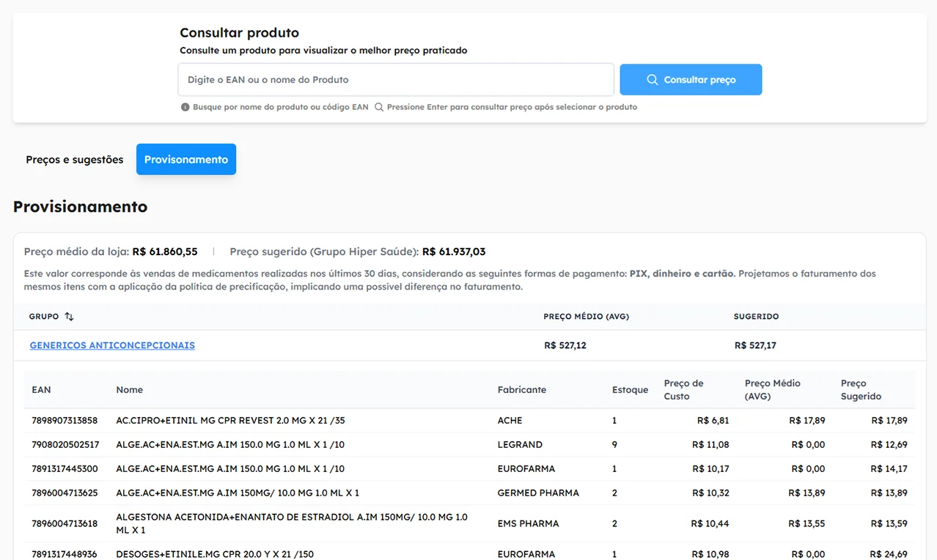Image resolution: width=937 pixels, height=560 pixels.
Task: Focus the EAN or product name search field
Action: (395, 80)
